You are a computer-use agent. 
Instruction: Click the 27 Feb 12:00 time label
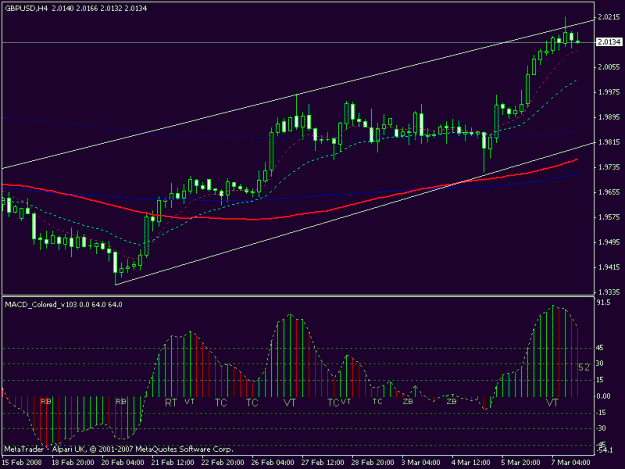pyautogui.click(x=322, y=463)
